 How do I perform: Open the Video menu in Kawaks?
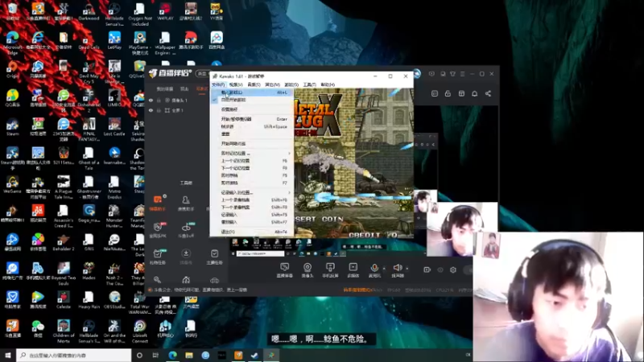[236, 84]
